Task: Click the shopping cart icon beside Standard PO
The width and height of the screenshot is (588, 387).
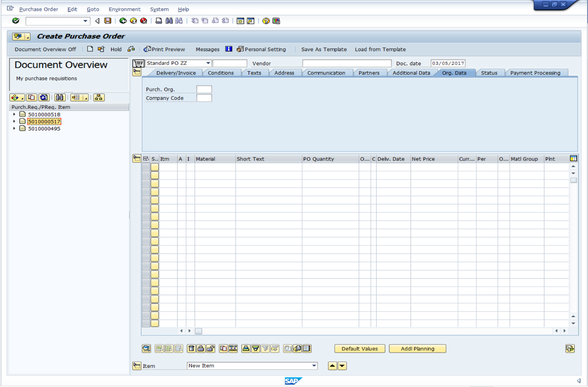Action: 138,63
